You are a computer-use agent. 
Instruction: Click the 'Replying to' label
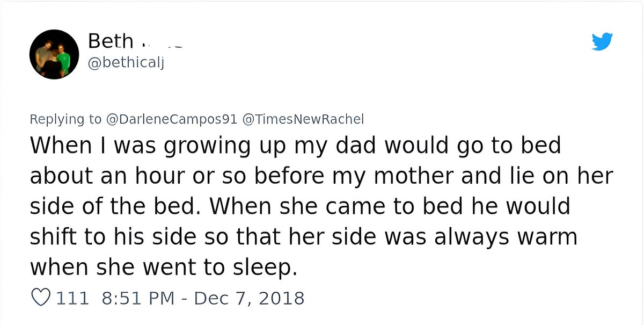point(65,119)
